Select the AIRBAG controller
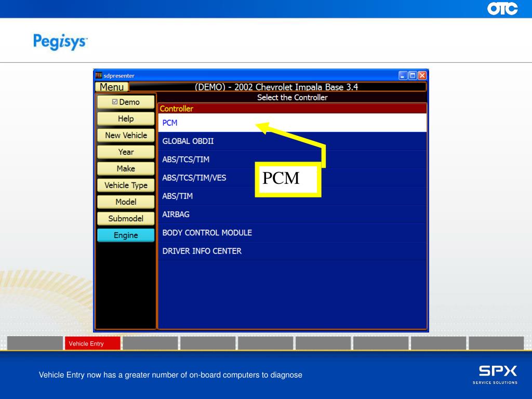Image resolution: width=532 pixels, height=399 pixels. [292, 215]
